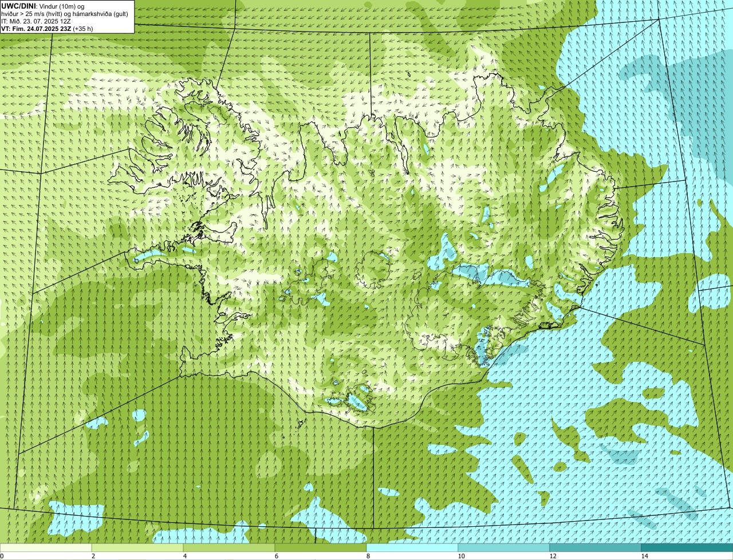Click the legend value label '12'

553,556
